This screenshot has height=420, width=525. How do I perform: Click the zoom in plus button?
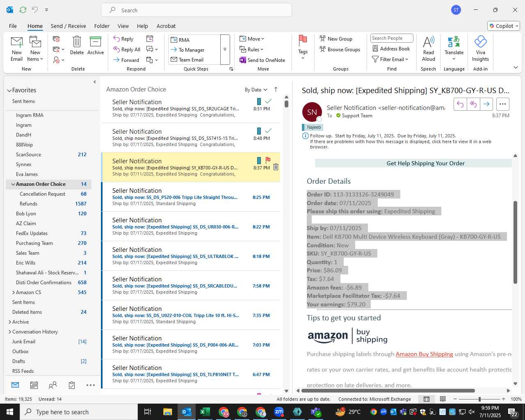tap(503, 399)
